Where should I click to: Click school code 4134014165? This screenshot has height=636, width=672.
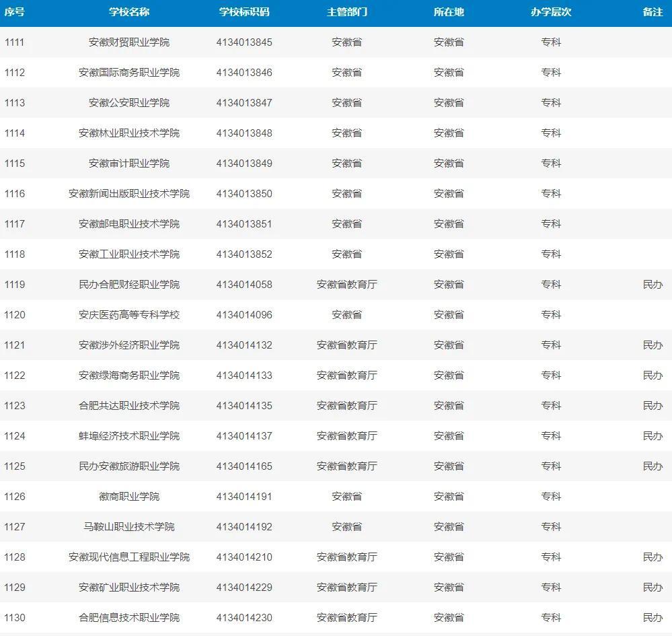pos(244,466)
